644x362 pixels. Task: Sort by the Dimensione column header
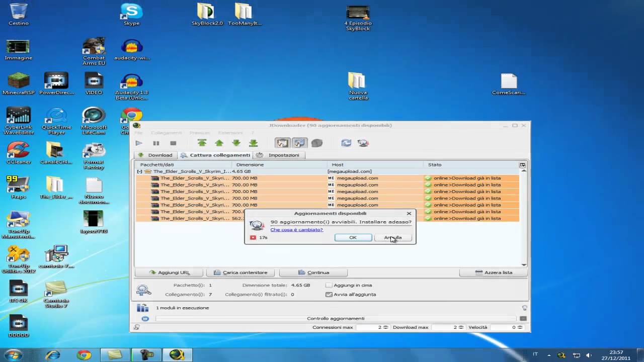click(279, 164)
